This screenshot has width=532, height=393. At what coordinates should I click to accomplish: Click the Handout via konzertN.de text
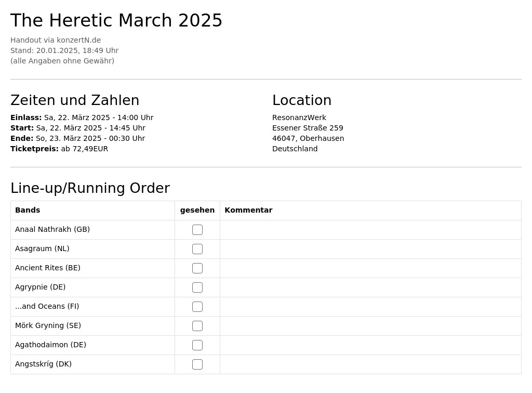(56, 40)
